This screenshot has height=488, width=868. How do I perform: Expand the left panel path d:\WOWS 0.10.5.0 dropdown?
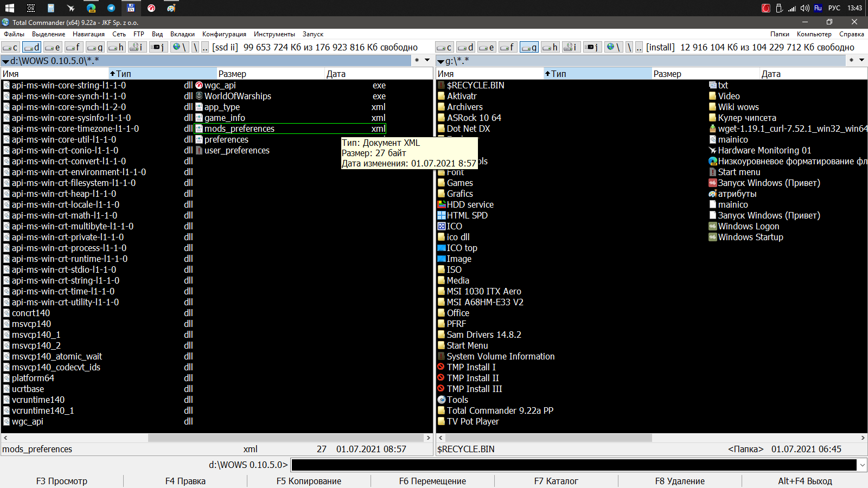coord(6,61)
